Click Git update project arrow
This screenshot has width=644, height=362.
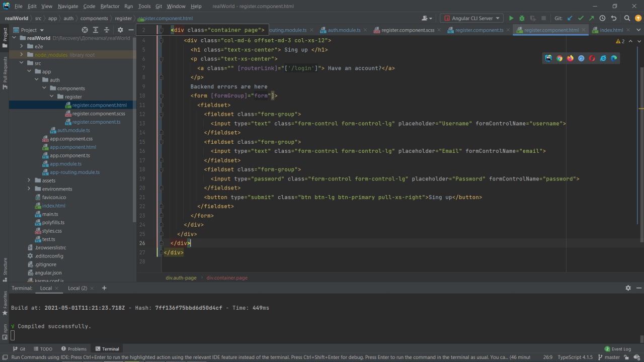pyautogui.click(x=570, y=18)
